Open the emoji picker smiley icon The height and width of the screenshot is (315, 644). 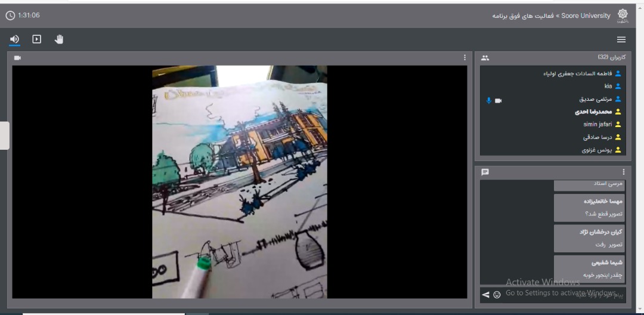point(497,295)
